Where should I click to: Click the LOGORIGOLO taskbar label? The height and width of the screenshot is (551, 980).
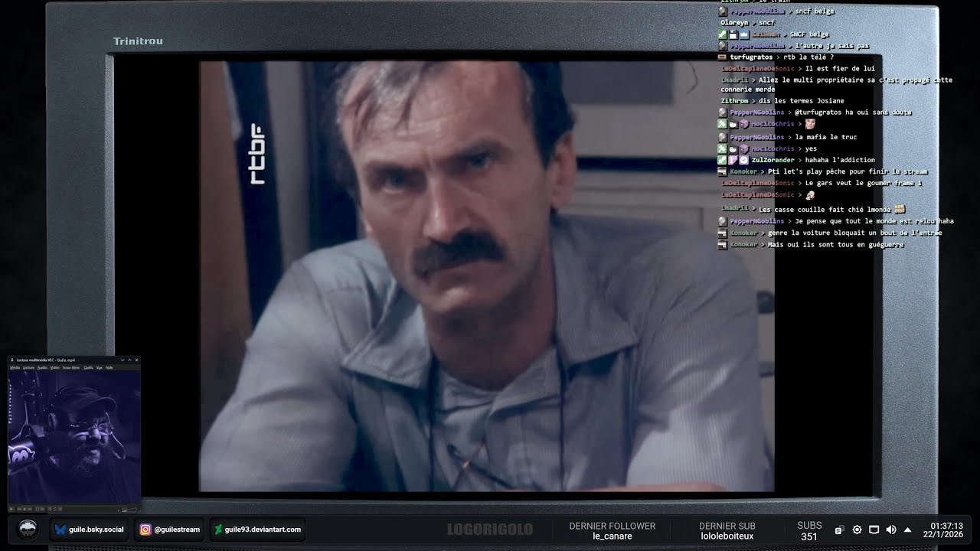coord(490,530)
